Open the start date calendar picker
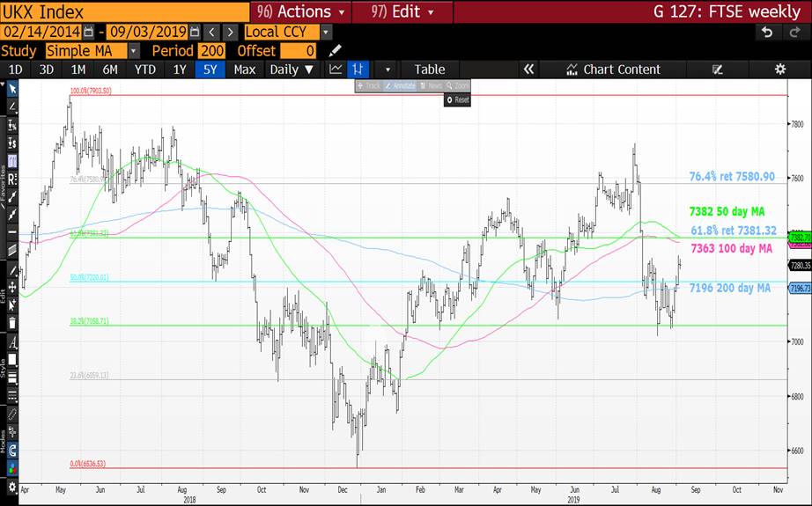 click(x=89, y=32)
